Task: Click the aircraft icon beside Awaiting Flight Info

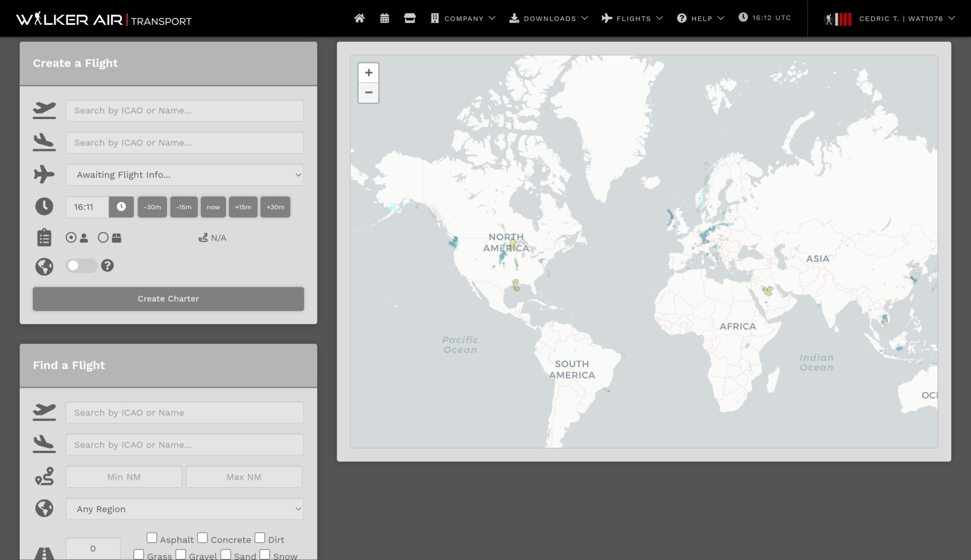Action: [45, 175]
